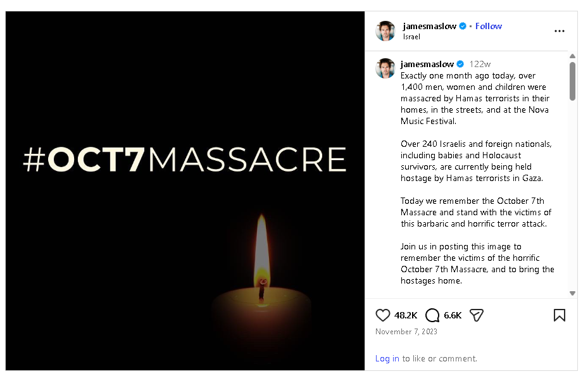Open the jamesmaslow username in the header
This screenshot has width=588, height=376.
click(429, 26)
